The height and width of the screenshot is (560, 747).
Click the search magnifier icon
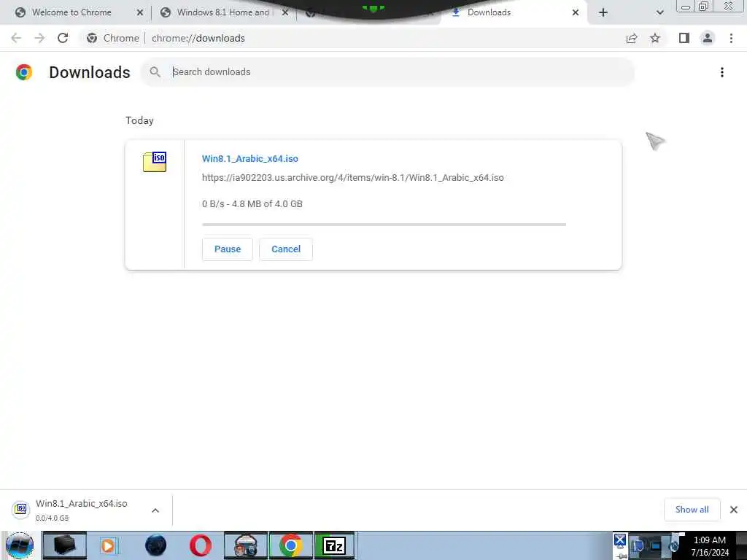pyautogui.click(x=155, y=72)
